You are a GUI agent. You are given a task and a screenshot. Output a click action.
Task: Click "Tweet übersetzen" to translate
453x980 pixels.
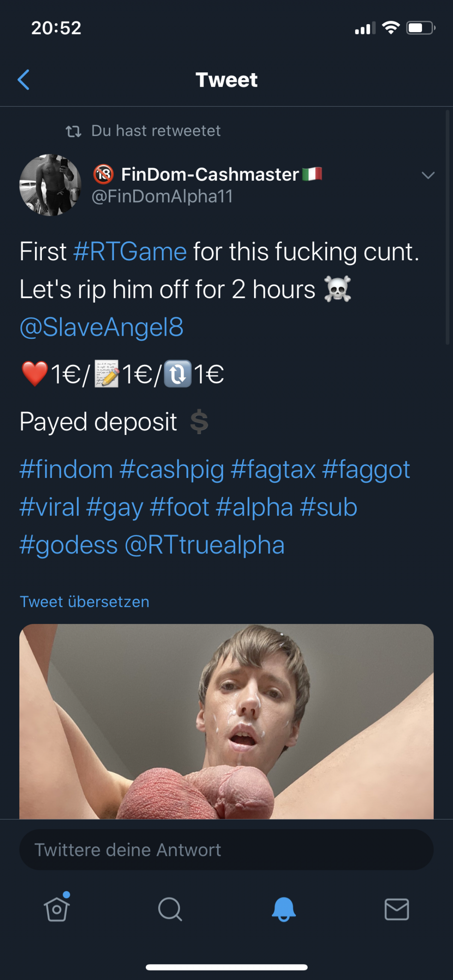pos(85,602)
